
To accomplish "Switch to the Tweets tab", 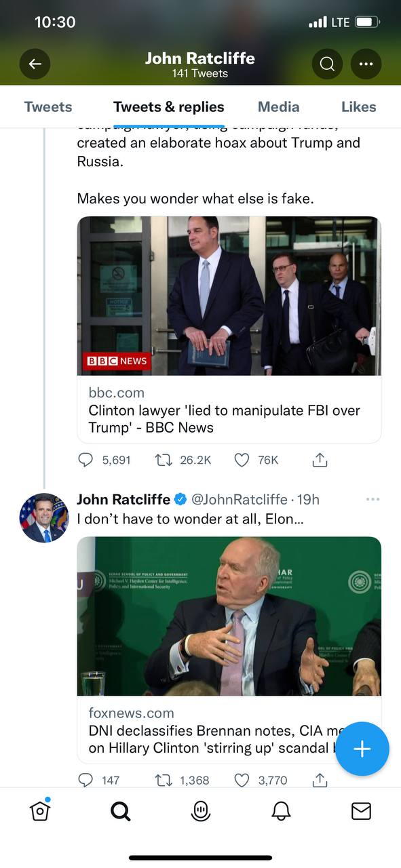I will (x=48, y=106).
